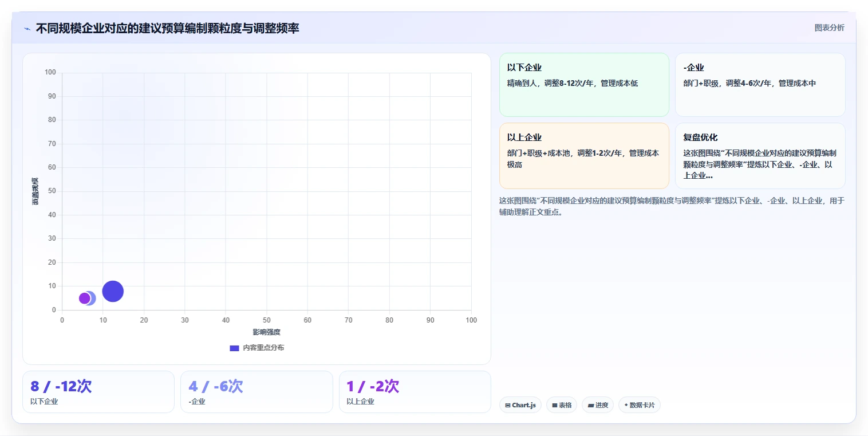Click the icon in the 数据卡片 tag
868x436 pixels.
pyautogui.click(x=626, y=405)
